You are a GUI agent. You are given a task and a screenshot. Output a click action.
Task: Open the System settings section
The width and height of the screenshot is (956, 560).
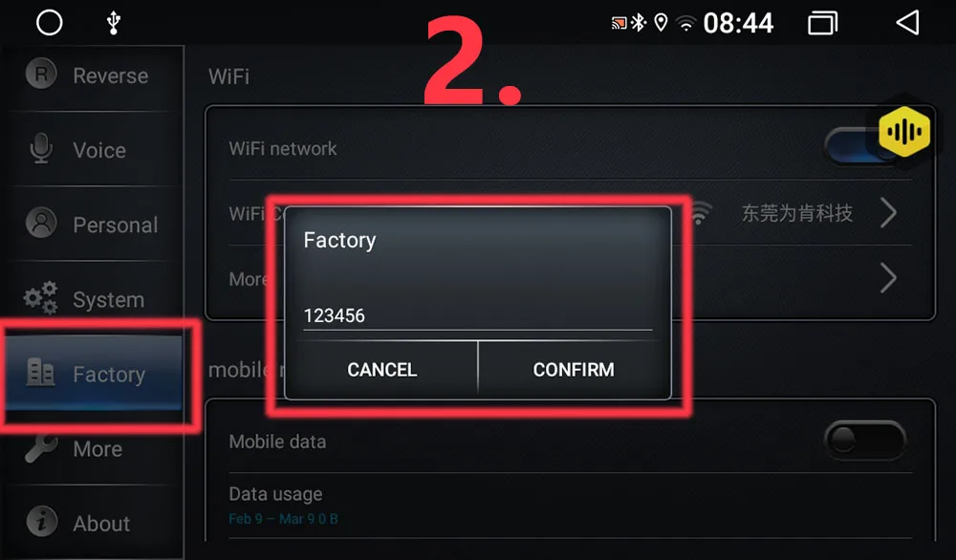(95, 299)
